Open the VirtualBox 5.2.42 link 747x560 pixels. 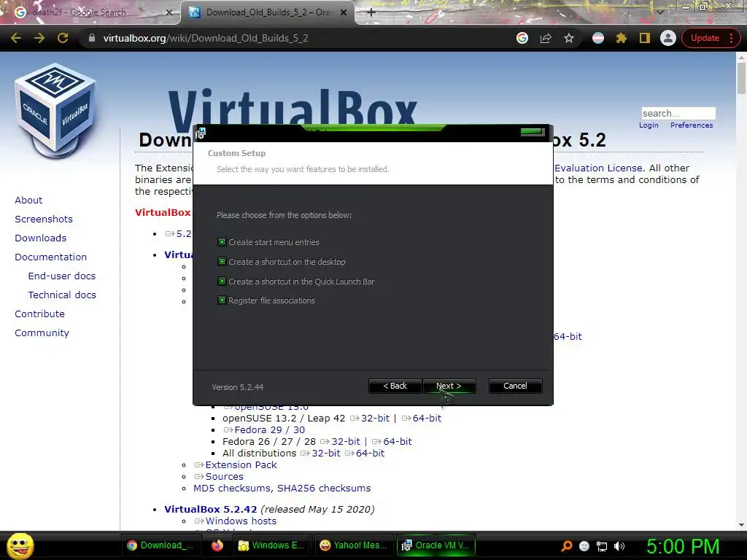[x=211, y=509]
